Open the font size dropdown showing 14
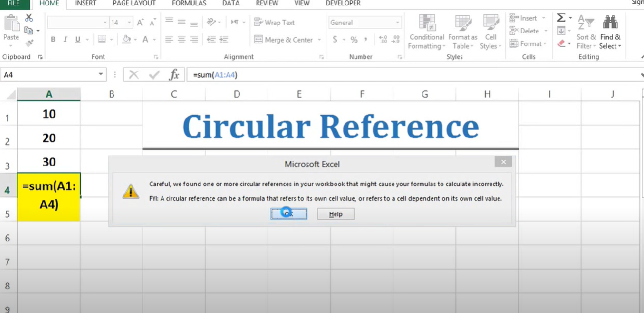644x313 pixels. [130, 23]
